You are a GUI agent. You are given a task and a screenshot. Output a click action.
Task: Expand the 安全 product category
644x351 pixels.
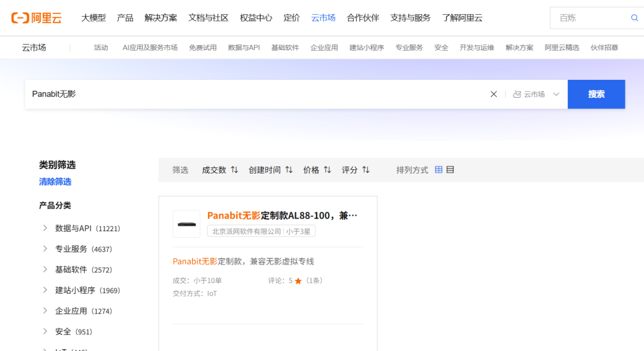[x=45, y=331]
